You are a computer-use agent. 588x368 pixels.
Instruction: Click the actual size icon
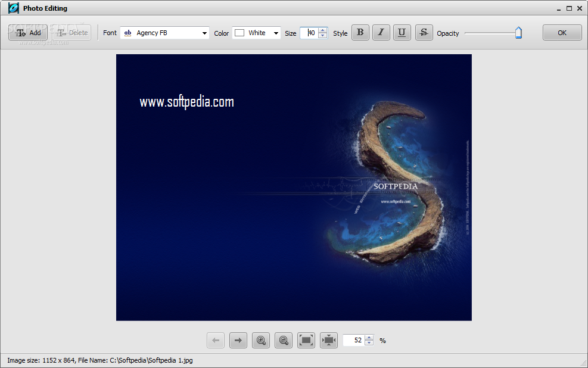329,340
